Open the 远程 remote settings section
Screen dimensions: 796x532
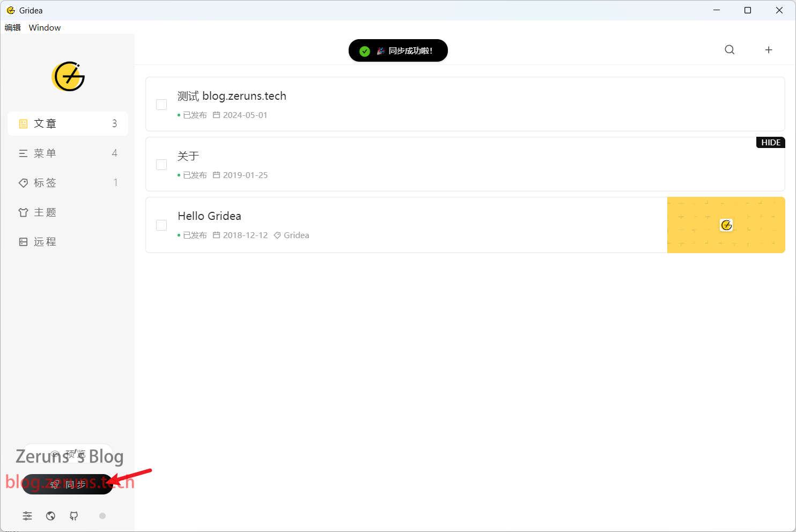coord(68,242)
